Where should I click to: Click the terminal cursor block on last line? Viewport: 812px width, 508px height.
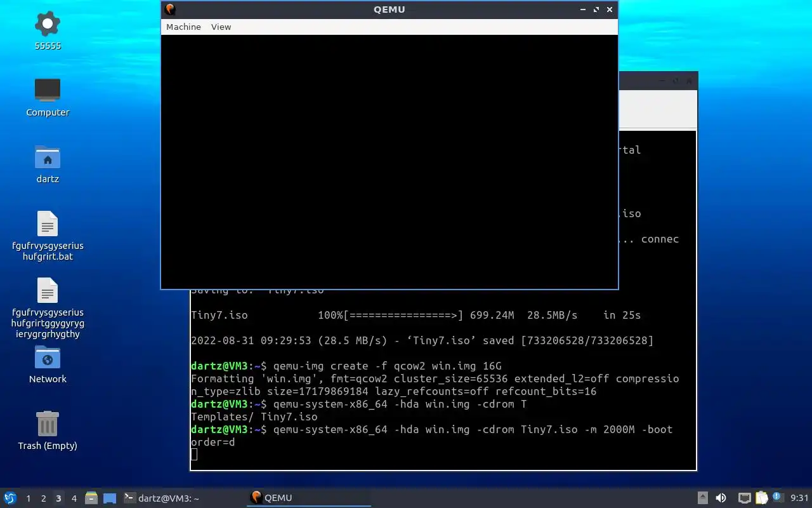pos(194,454)
